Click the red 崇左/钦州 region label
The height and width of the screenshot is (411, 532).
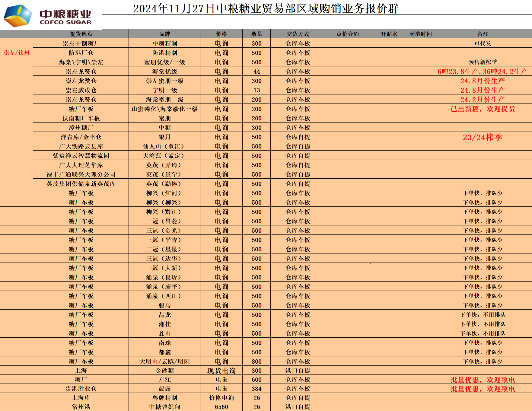tap(17, 53)
